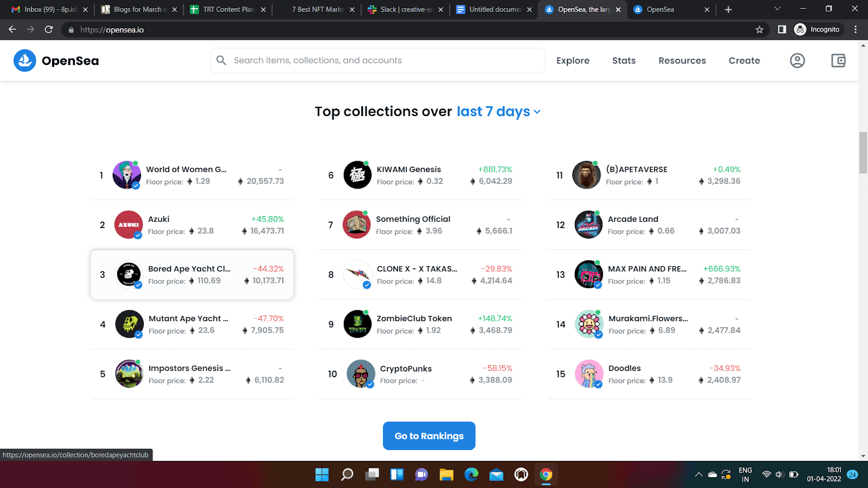Open the Stats menu

[x=624, y=61]
